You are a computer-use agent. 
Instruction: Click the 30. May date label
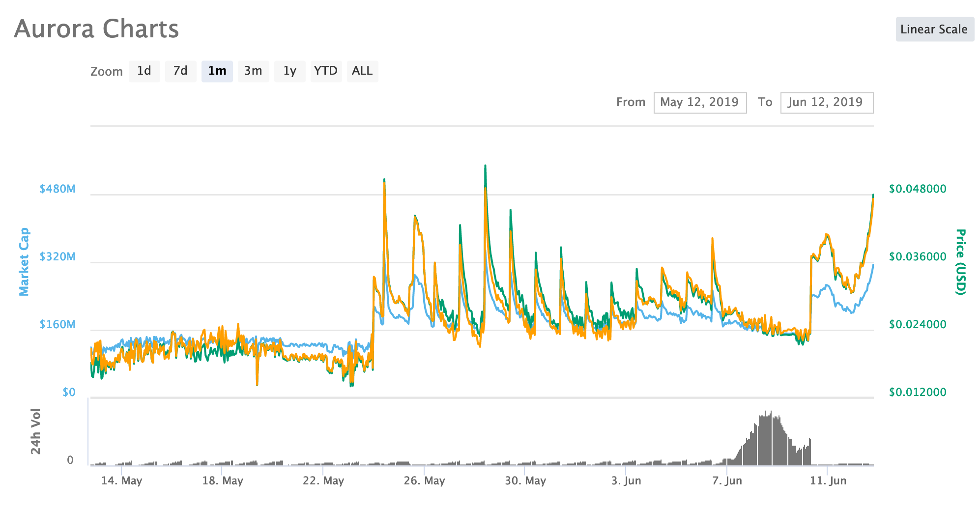pyautogui.click(x=525, y=481)
